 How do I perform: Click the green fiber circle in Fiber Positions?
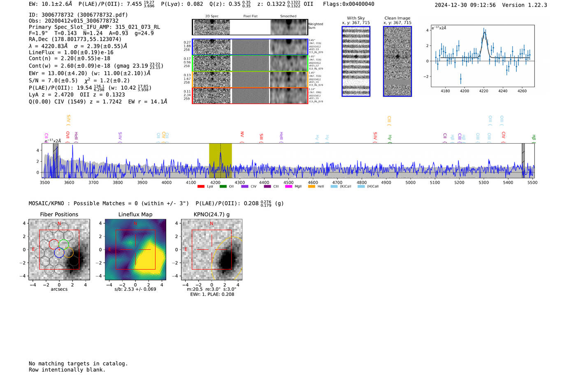[x=64, y=244]
